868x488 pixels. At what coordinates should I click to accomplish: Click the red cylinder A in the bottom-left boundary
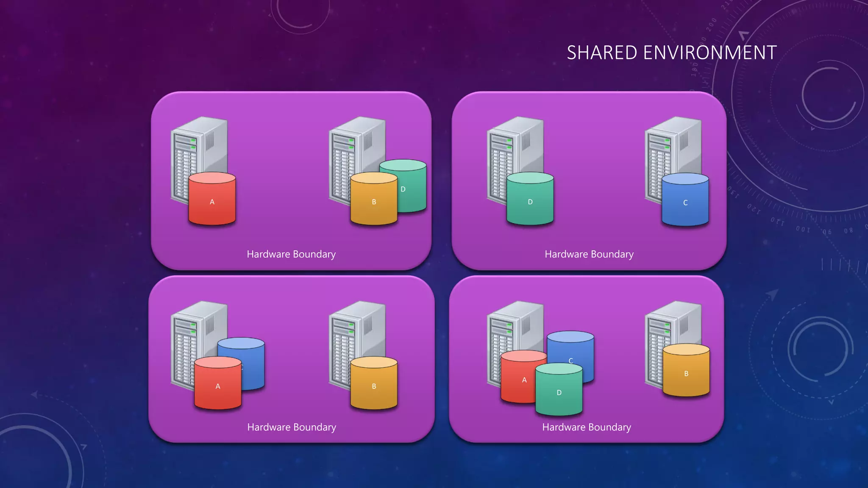pyautogui.click(x=218, y=383)
